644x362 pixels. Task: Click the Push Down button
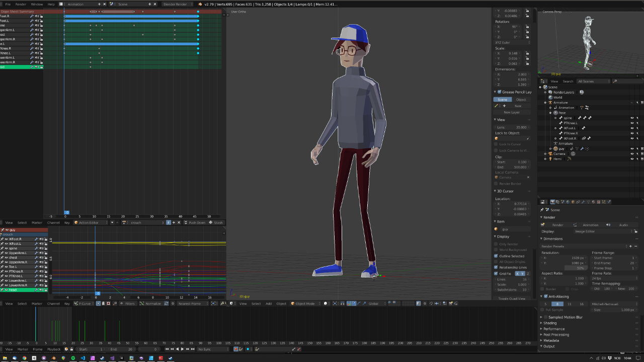[x=195, y=222]
